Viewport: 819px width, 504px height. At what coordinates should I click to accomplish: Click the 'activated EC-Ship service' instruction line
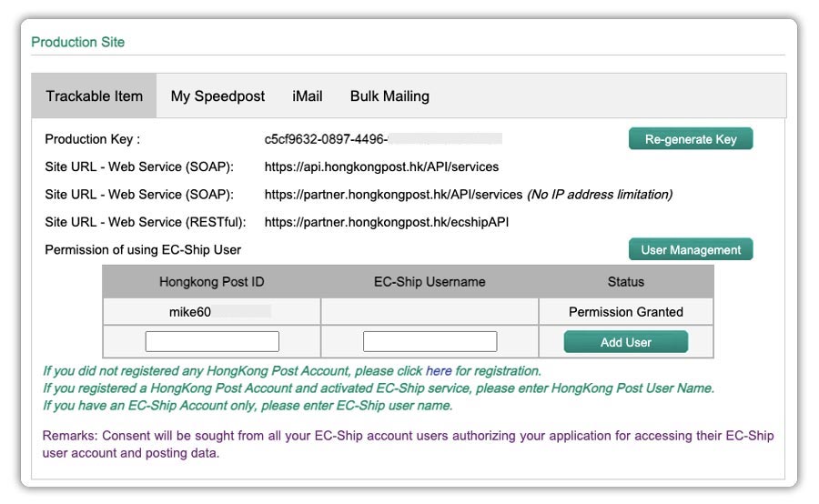tap(379, 388)
